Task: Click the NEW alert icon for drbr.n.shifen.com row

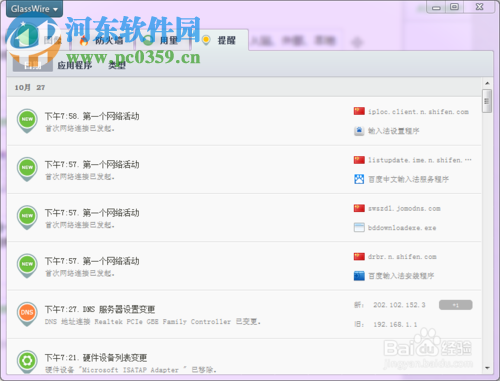Action: pos(27,265)
